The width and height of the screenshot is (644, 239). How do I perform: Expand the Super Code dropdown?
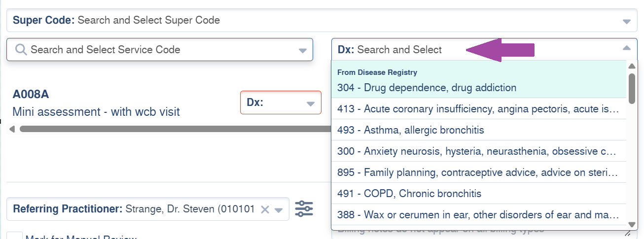(627, 21)
